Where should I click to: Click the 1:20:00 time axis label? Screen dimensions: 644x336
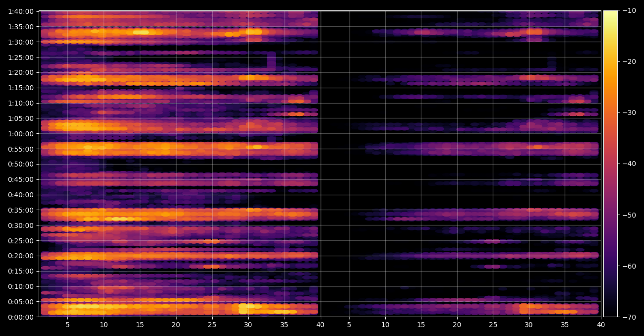click(x=21, y=72)
